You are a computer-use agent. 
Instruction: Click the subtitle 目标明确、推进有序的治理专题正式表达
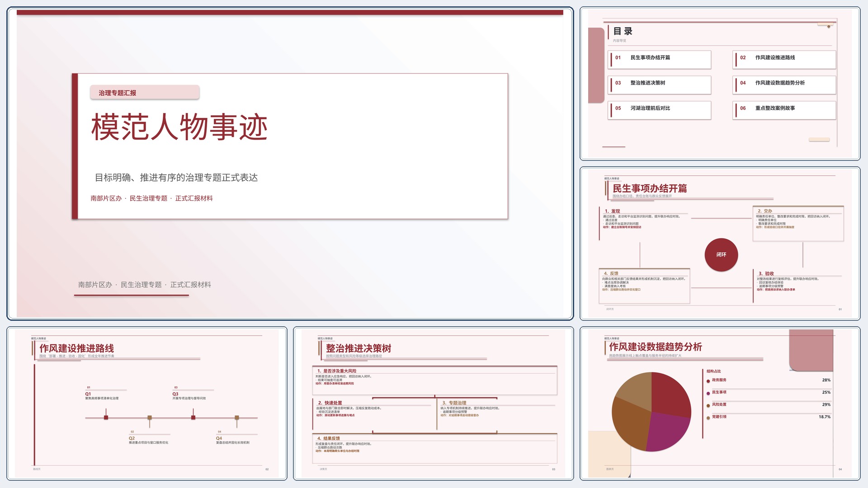[x=176, y=178]
